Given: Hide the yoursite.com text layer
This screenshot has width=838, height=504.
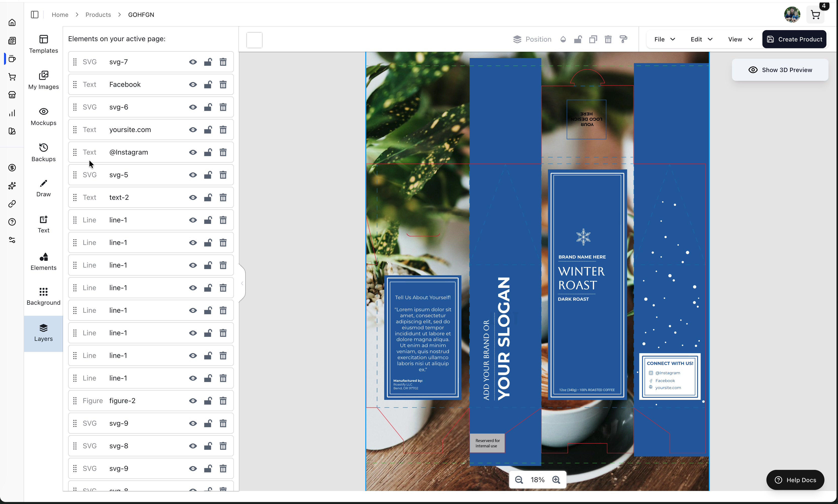Looking at the screenshot, I should (193, 130).
